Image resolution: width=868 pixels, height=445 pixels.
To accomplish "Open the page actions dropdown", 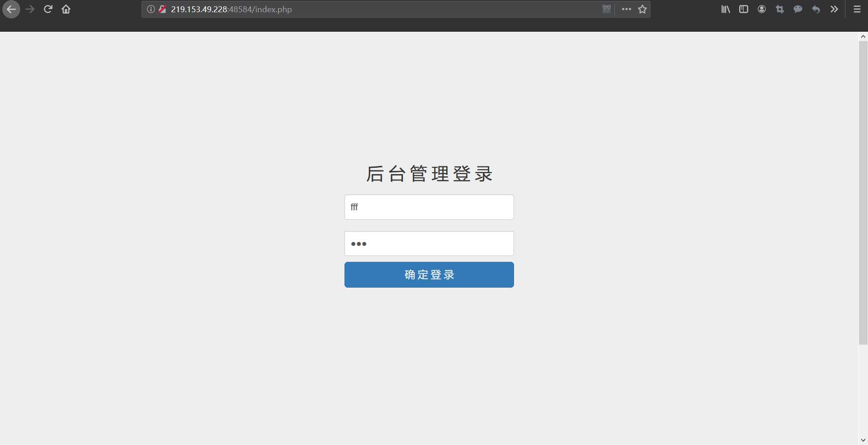I will (x=626, y=9).
